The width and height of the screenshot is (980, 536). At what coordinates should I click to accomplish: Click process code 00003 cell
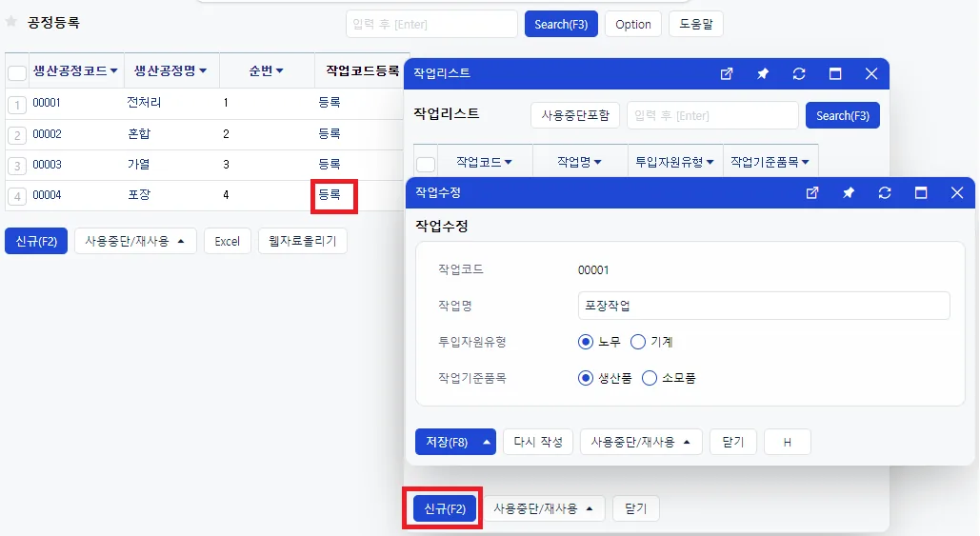[47, 165]
